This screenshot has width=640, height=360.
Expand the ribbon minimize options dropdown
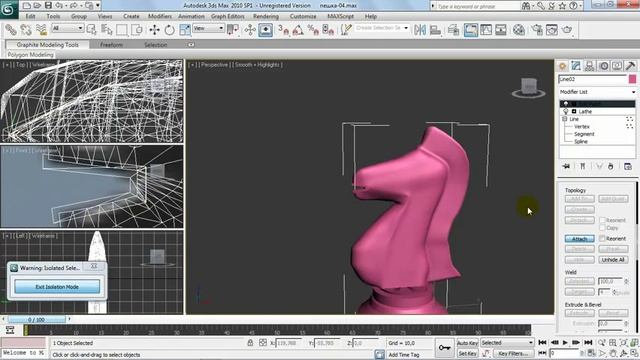click(191, 44)
